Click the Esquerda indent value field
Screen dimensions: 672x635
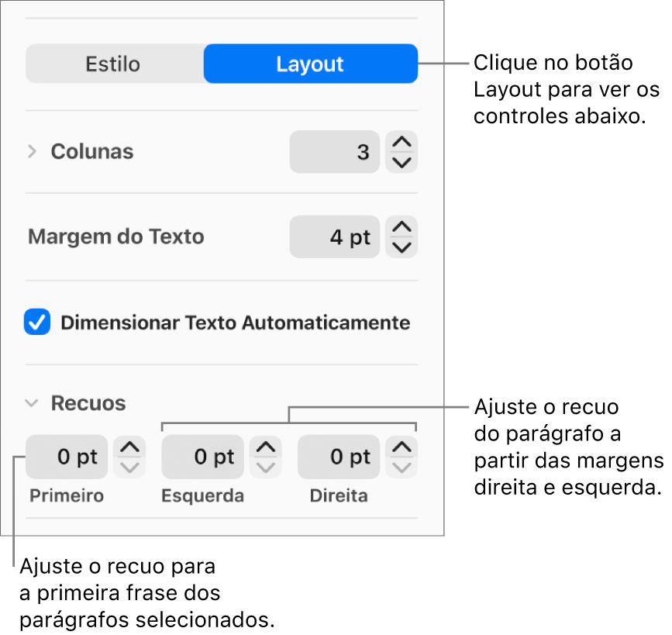(203, 457)
